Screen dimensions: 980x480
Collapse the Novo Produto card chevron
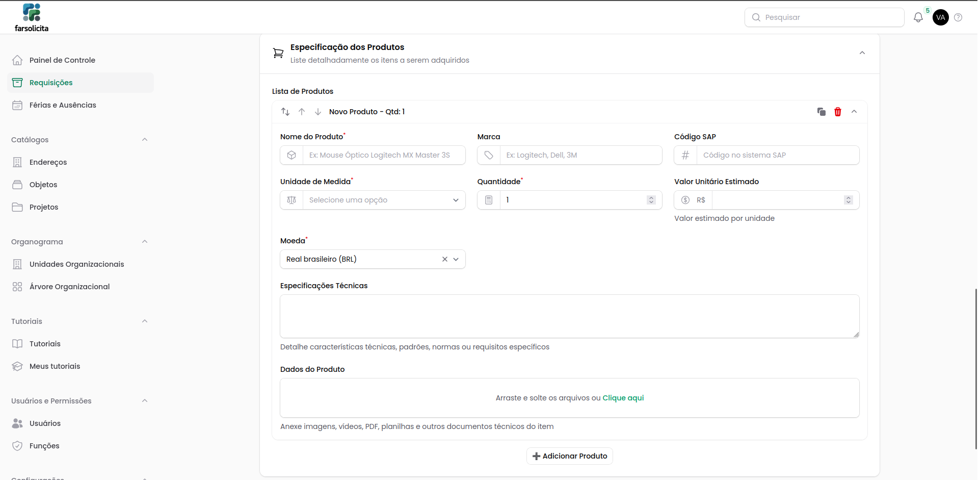(854, 112)
